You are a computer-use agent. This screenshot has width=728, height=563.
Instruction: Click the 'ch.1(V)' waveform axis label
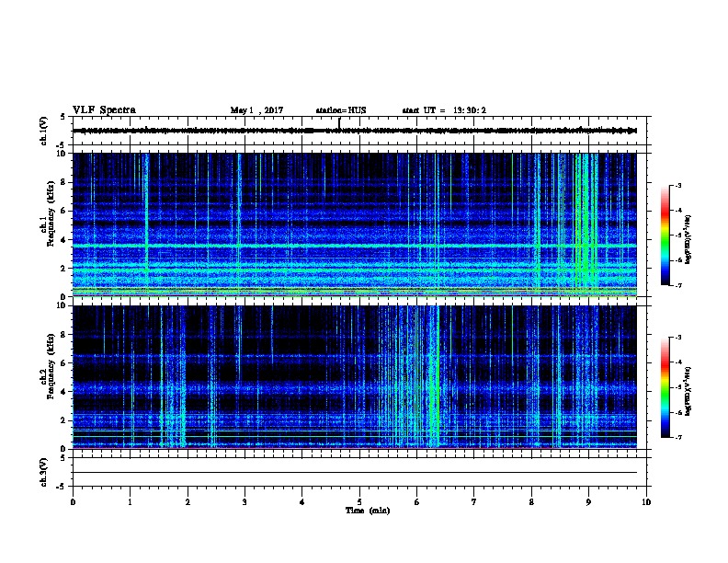pos(43,131)
